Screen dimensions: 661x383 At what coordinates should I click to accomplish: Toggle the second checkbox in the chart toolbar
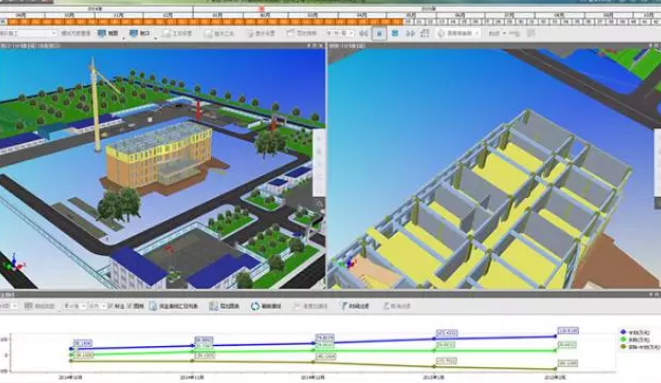point(129,306)
